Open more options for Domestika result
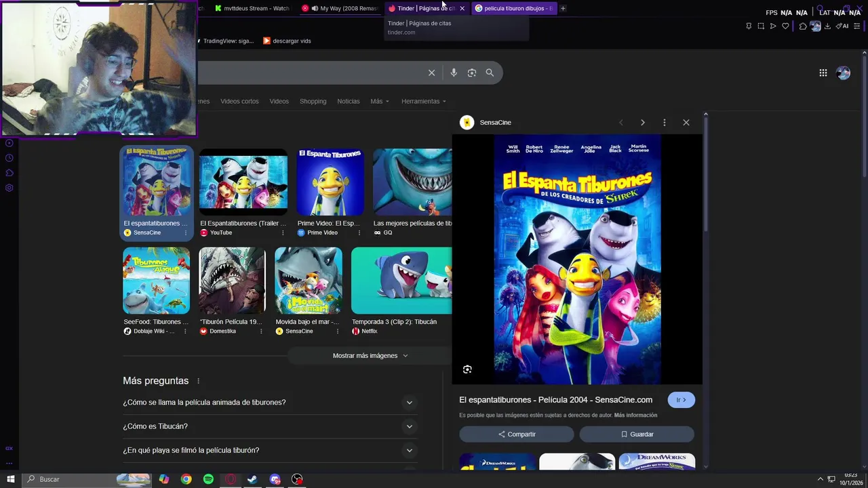868x488 pixels. point(261,331)
